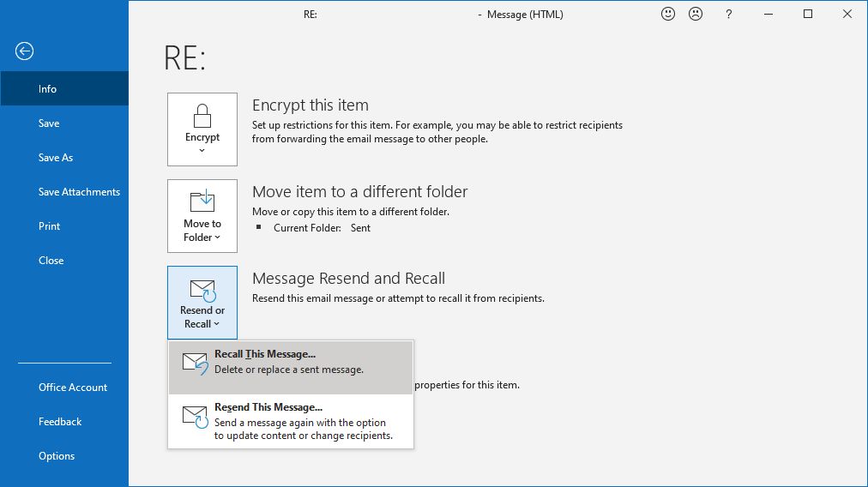Send a smile feedback icon

[667, 15]
